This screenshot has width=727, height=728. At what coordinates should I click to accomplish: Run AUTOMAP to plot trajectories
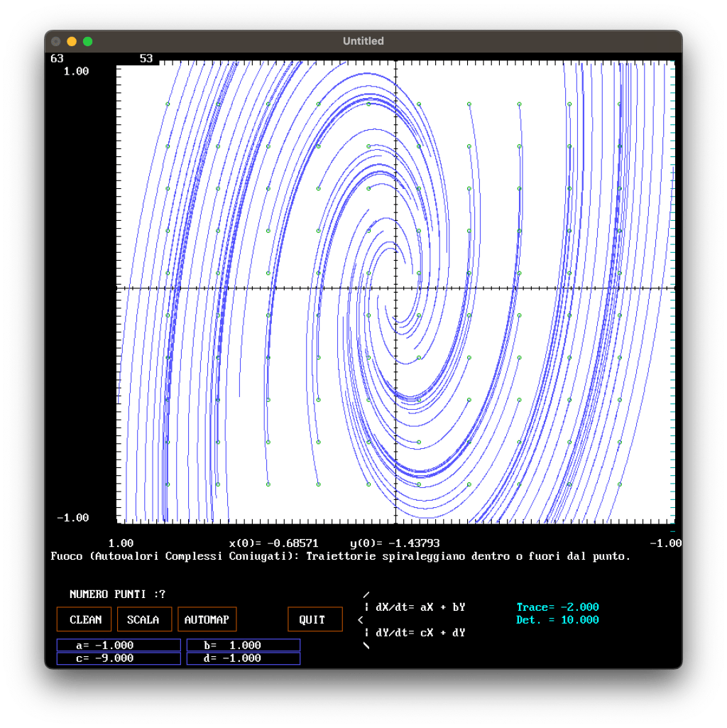click(207, 619)
